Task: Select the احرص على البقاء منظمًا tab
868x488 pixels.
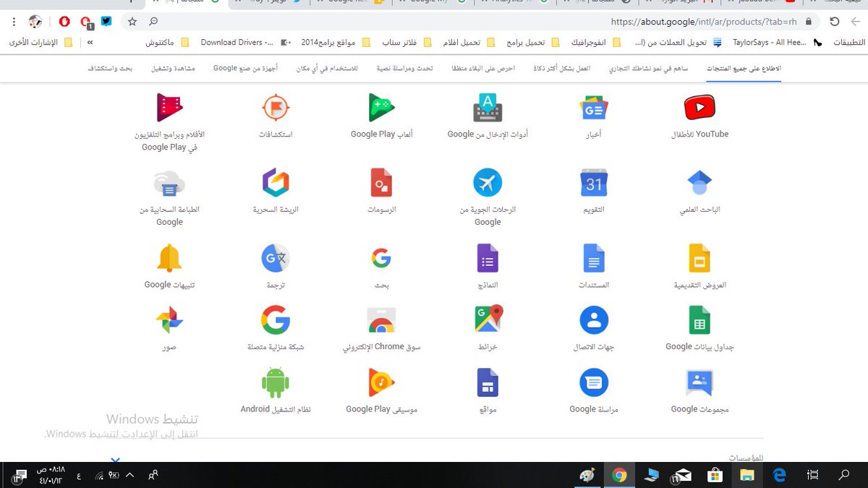Action: point(483,69)
